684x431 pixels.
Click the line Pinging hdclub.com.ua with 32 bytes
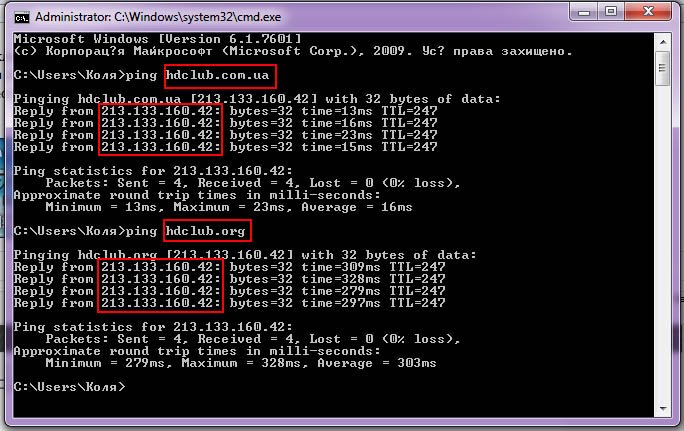[257, 99]
